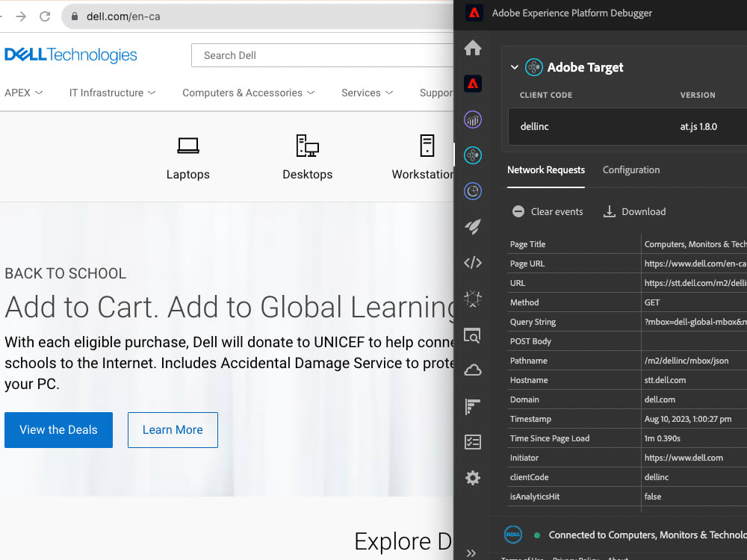Collapse the Adobe Target section chevron
This screenshot has width=747, height=560.
pos(514,66)
